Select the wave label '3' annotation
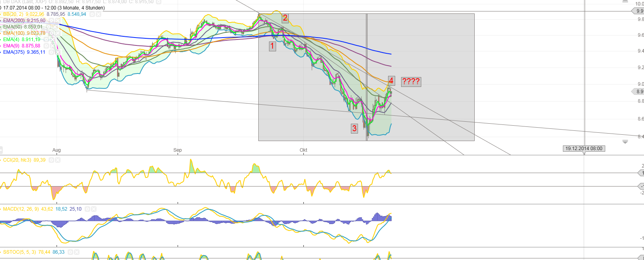 tap(354, 128)
